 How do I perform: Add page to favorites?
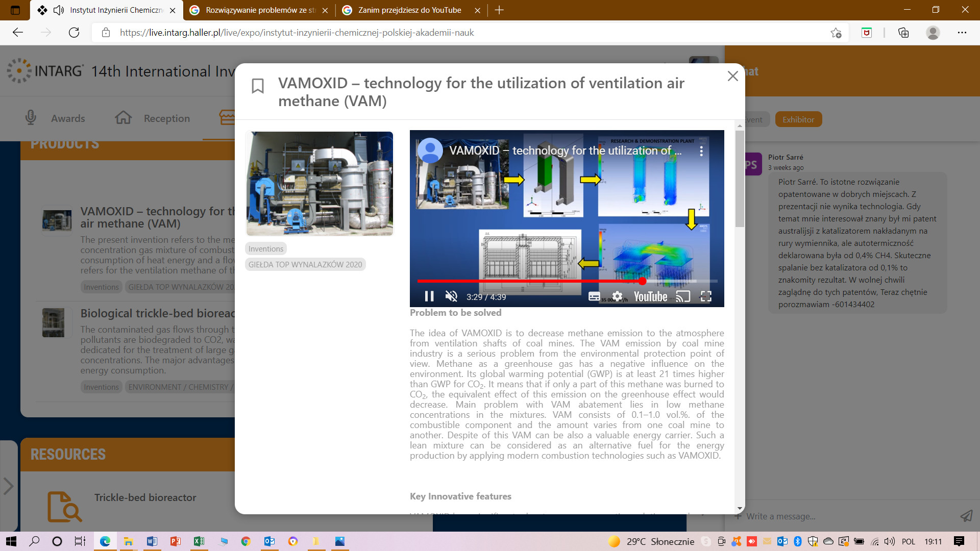click(836, 33)
